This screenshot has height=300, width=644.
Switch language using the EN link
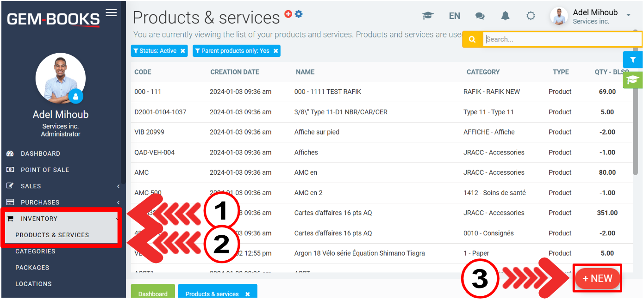coord(455,16)
